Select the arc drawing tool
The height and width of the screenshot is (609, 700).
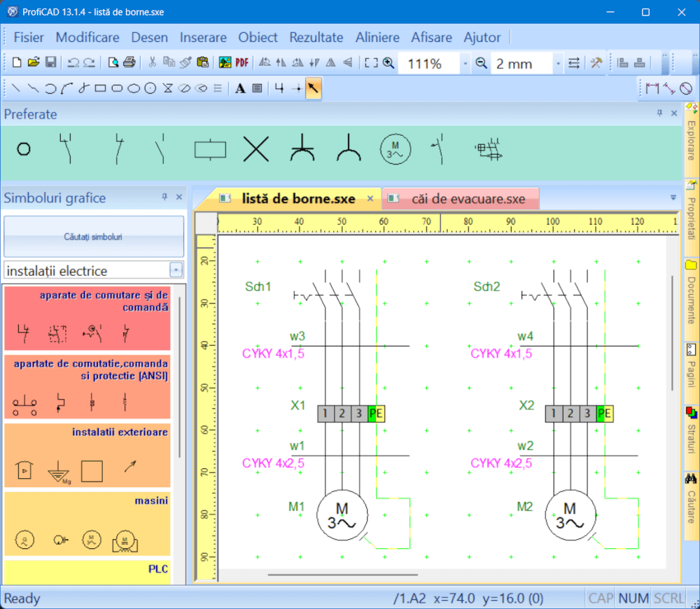[x=50, y=88]
